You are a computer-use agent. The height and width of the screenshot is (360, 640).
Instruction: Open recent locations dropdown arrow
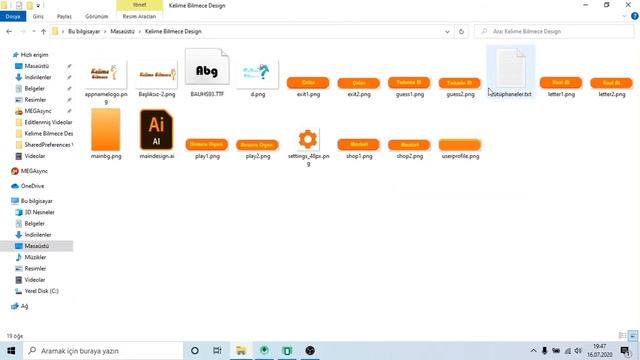[33, 31]
